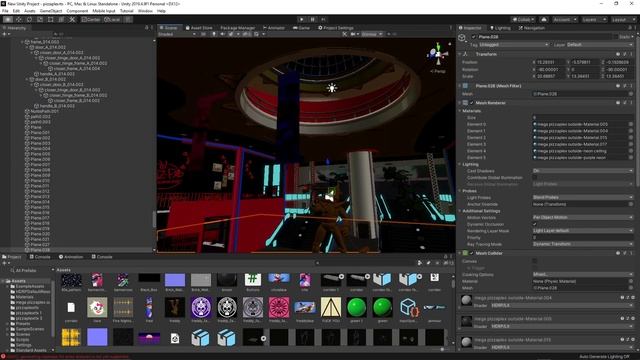Open the Cloud services icon
The height and width of the screenshot is (360, 640).
[x=544, y=19]
